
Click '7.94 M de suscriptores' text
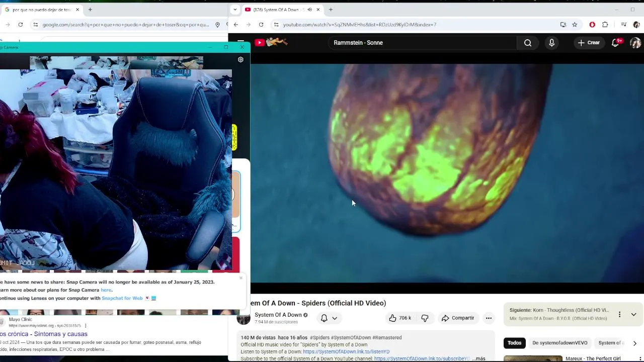(276, 322)
